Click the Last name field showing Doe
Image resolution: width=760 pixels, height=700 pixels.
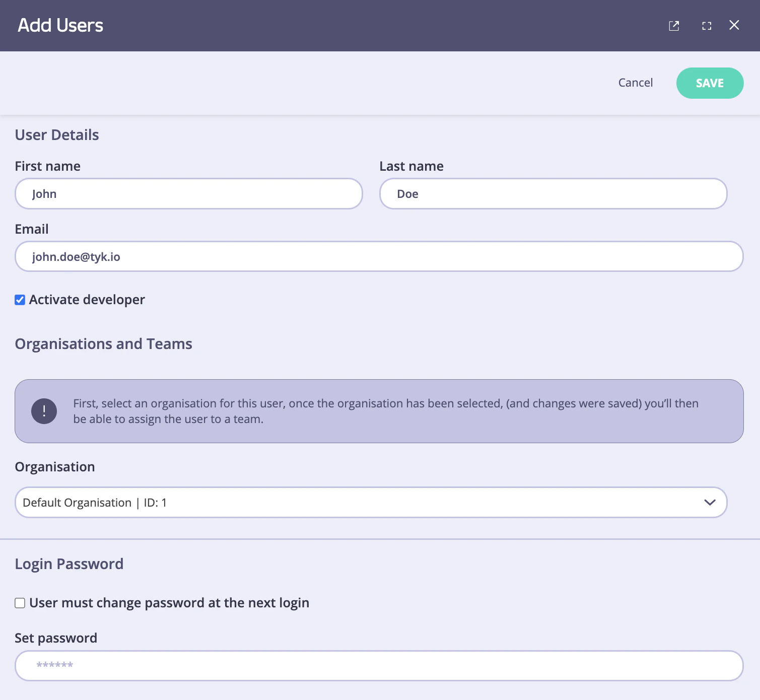(552, 194)
